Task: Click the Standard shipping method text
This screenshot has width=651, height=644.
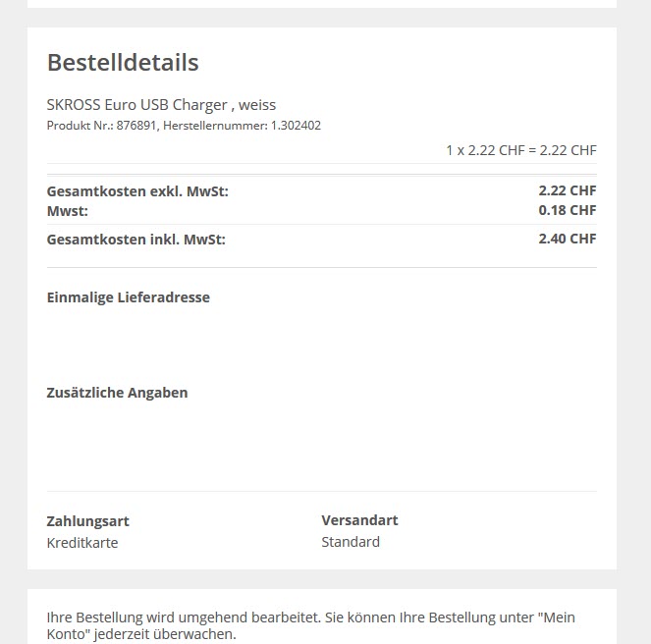Action: 351,542
